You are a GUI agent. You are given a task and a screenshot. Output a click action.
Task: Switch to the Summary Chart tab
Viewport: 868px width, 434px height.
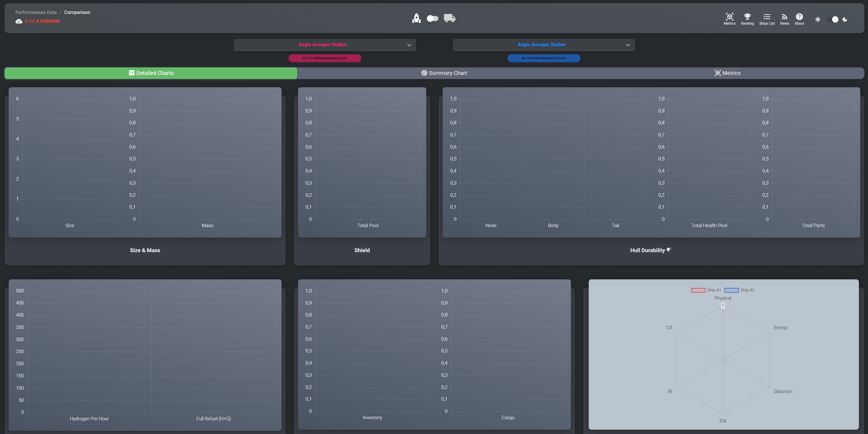click(x=444, y=73)
